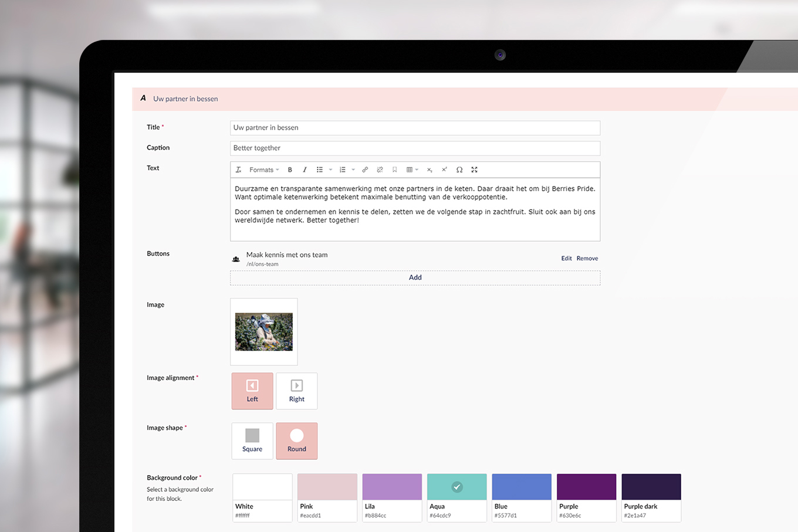
Task: Click the clear formatting icon
Action: pos(238,170)
